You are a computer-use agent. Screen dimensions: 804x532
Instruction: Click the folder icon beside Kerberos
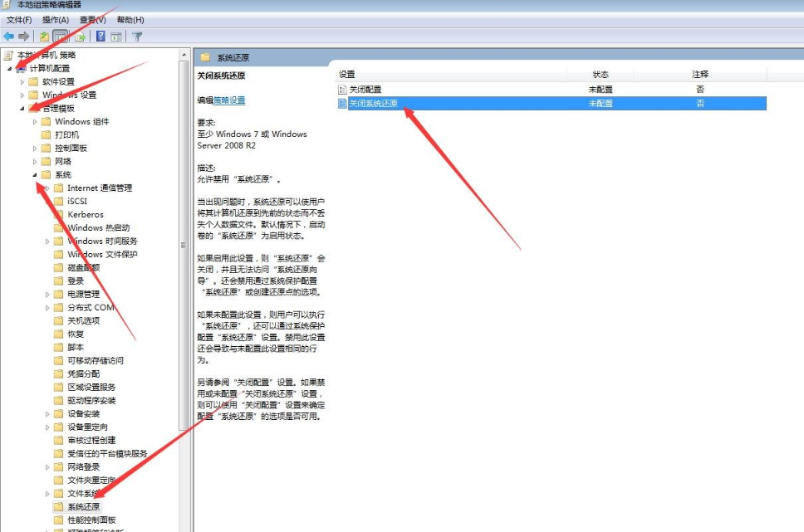(x=59, y=215)
